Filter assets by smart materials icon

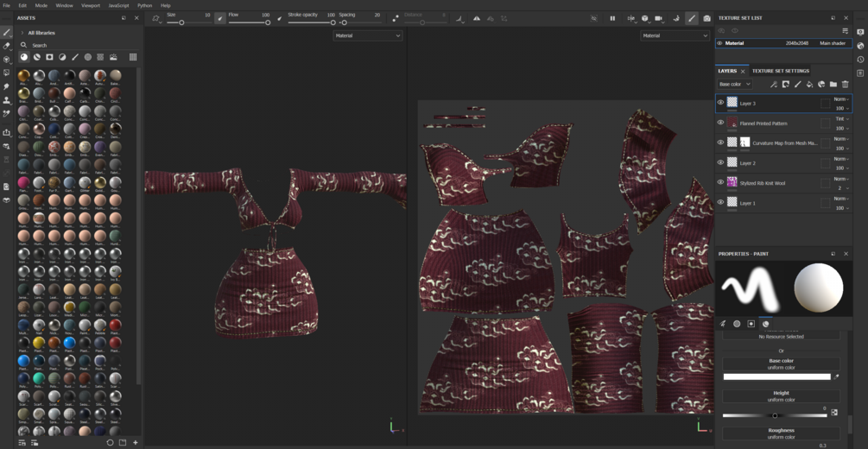tap(37, 57)
